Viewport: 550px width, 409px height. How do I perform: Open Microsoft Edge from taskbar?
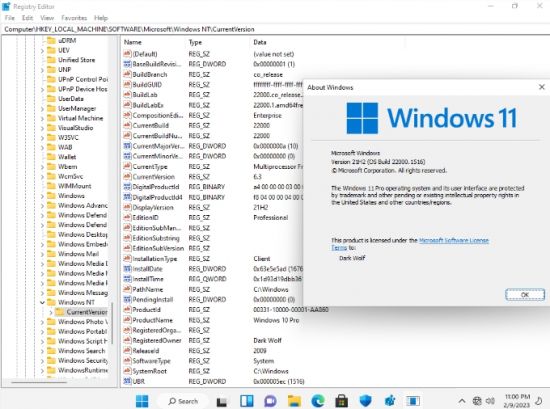coord(318,401)
